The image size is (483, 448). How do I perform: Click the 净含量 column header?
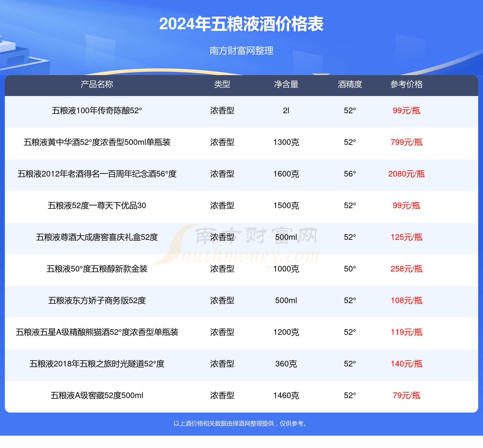click(x=286, y=84)
